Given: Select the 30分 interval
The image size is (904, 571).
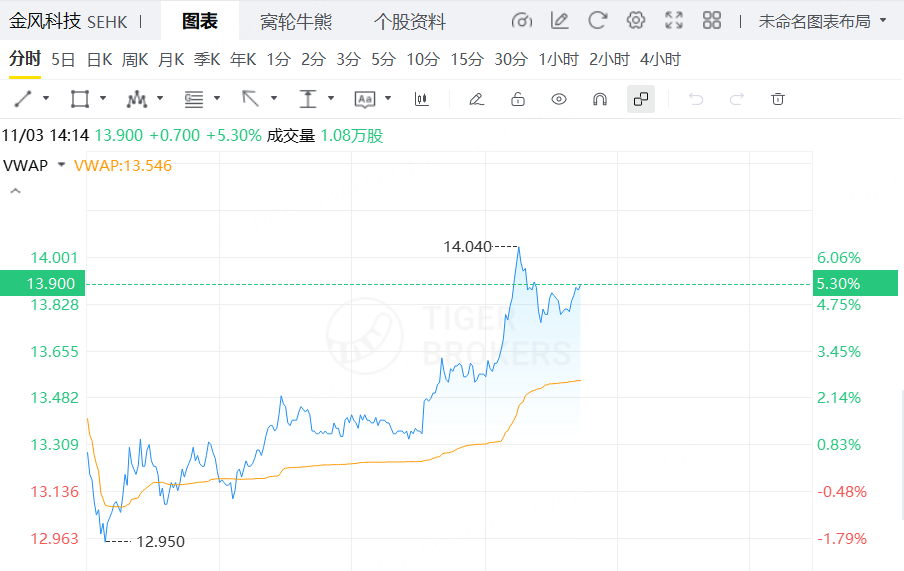Looking at the screenshot, I should pos(511,59).
